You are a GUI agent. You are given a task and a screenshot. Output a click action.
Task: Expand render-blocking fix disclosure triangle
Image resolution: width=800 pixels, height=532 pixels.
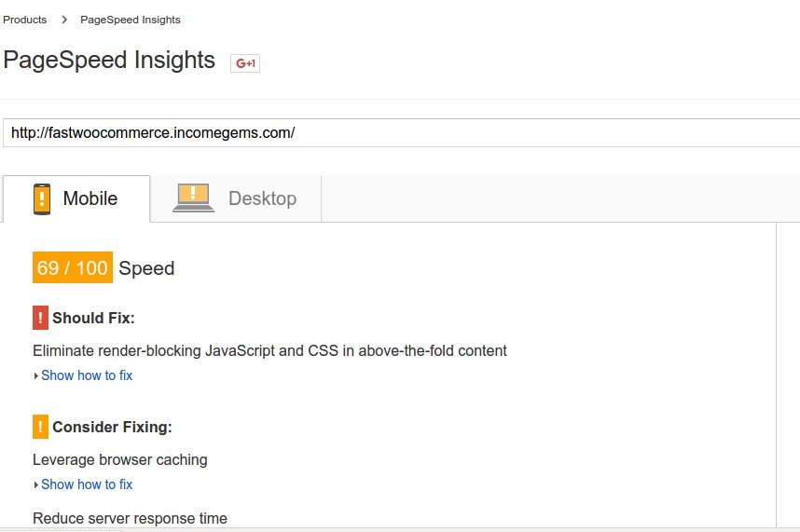(x=35, y=376)
